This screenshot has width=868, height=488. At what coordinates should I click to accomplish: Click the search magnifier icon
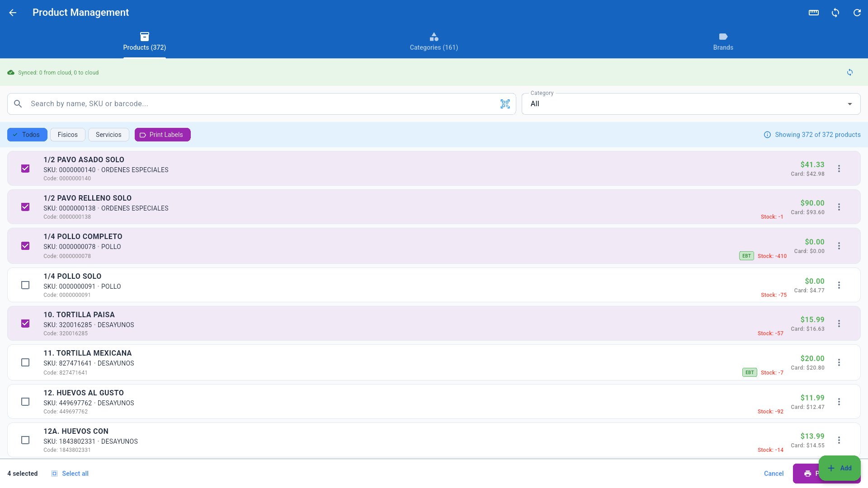pos(18,104)
